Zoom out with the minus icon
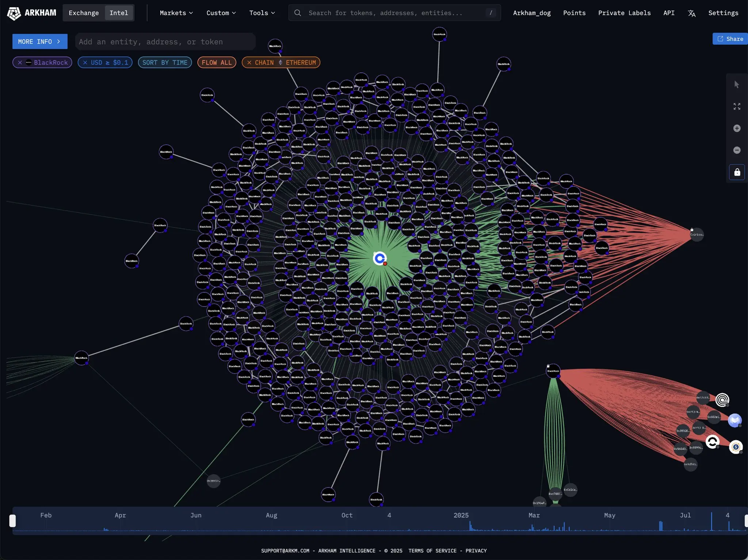This screenshot has width=748, height=560. point(737,150)
